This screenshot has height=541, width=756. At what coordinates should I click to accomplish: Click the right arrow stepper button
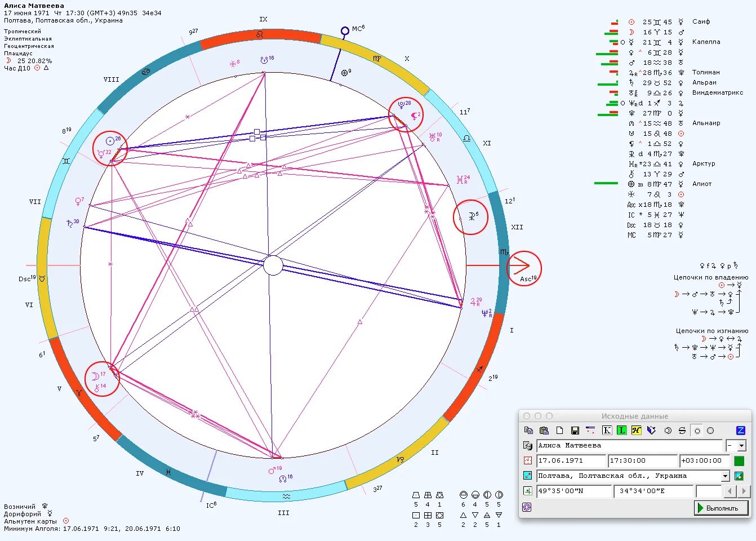(744, 491)
